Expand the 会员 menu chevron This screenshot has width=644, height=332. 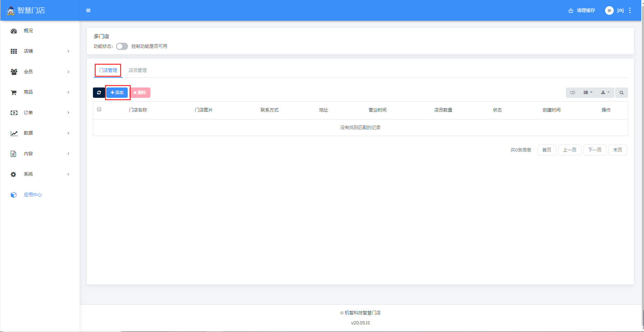point(68,72)
